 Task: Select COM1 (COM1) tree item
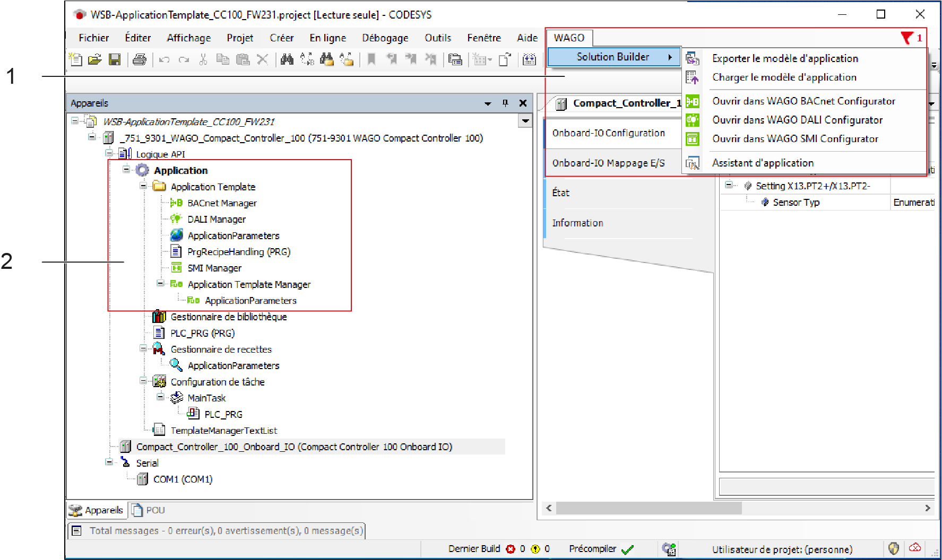(183, 479)
